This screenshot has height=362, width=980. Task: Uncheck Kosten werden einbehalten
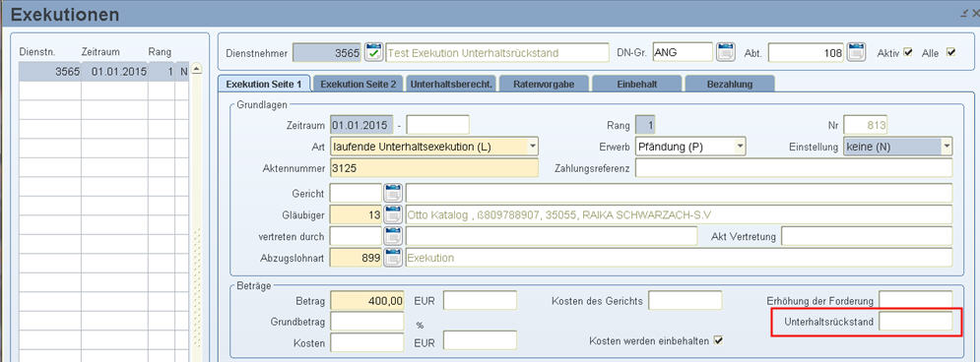[x=718, y=340]
